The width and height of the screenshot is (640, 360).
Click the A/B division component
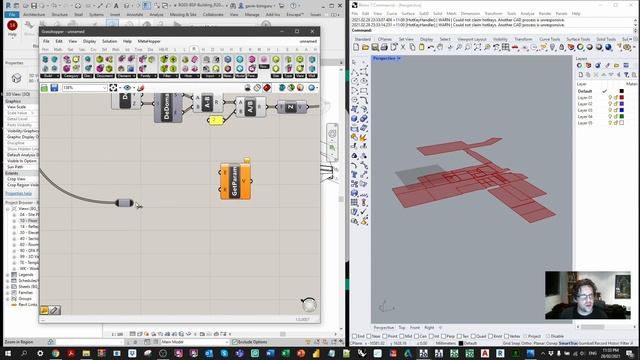tap(250, 107)
